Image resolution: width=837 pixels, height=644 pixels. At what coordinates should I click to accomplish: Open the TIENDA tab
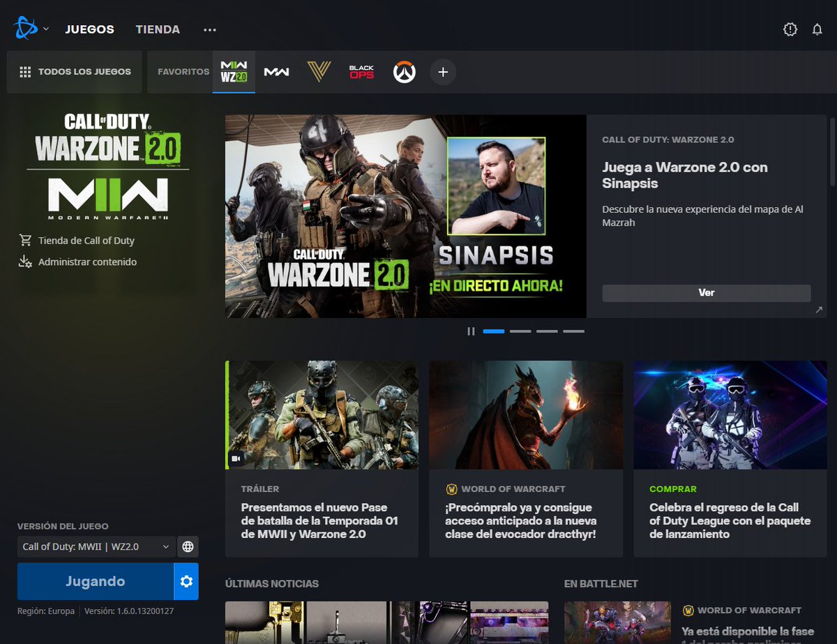[x=158, y=29]
